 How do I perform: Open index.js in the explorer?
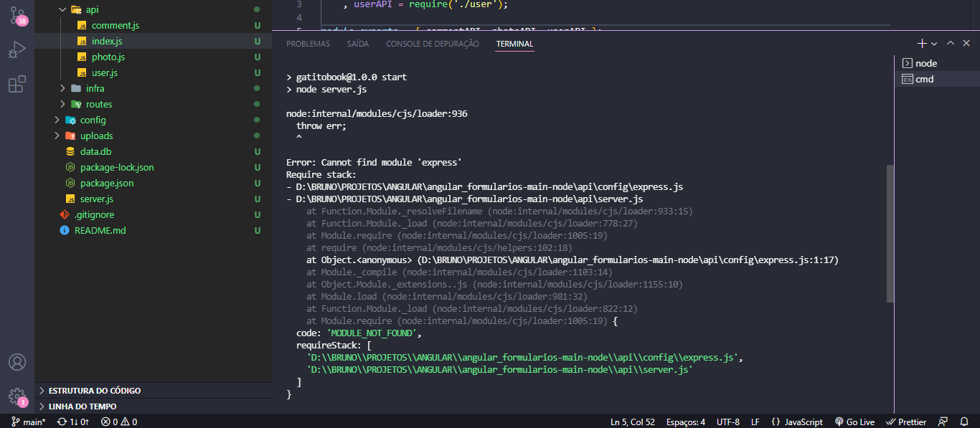coord(153,41)
